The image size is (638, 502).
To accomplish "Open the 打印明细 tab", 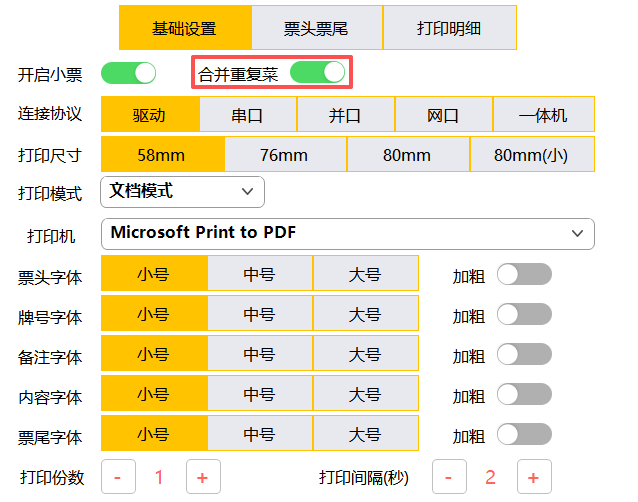I will point(449,28).
